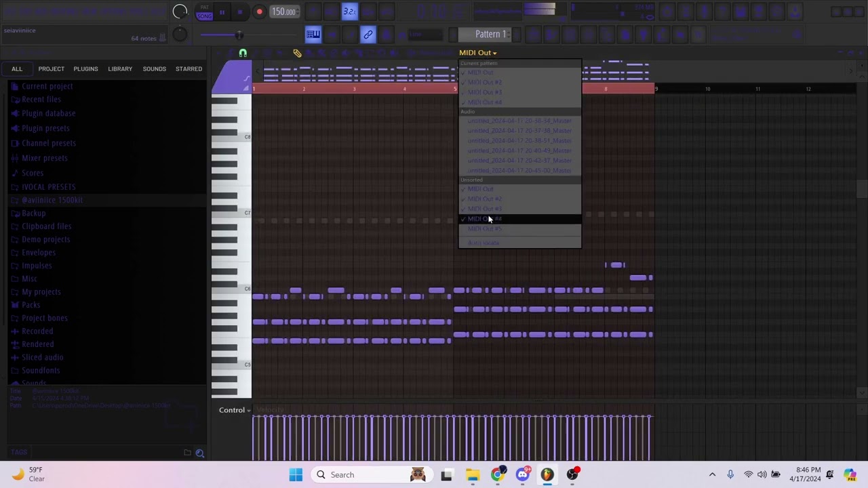Expand the Current project folder
The width and height of the screenshot is (868, 488).
click(x=47, y=86)
